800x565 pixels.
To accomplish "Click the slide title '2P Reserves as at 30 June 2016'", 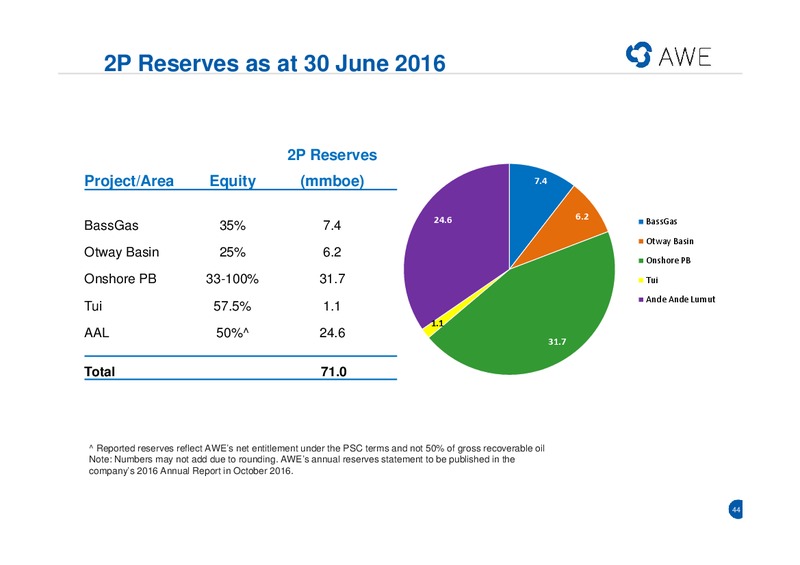I will tap(274, 64).
